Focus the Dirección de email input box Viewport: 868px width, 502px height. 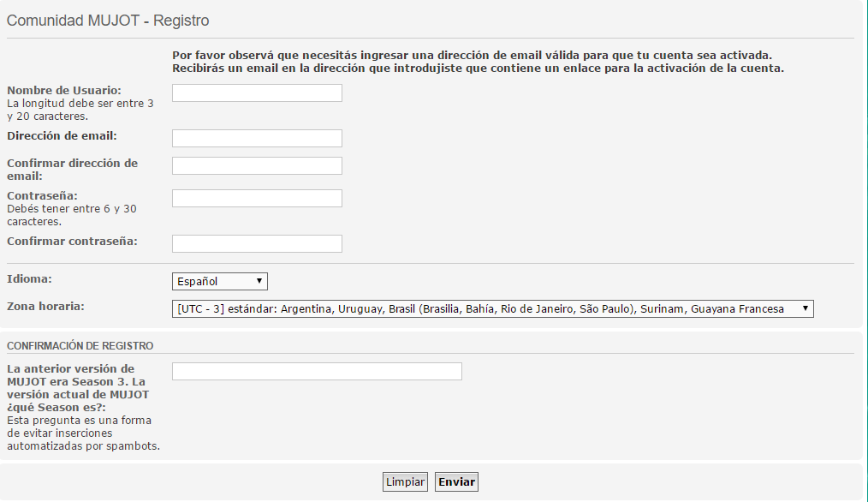point(257,139)
